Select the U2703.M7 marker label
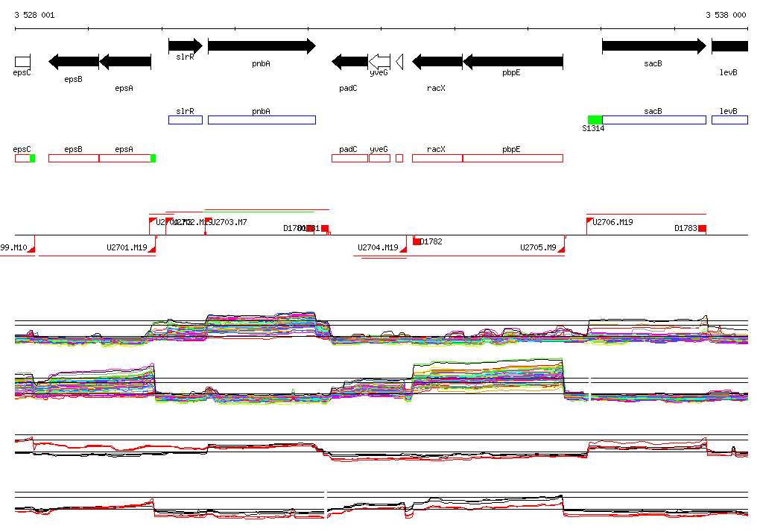This screenshot has height=532, width=763. tap(229, 222)
